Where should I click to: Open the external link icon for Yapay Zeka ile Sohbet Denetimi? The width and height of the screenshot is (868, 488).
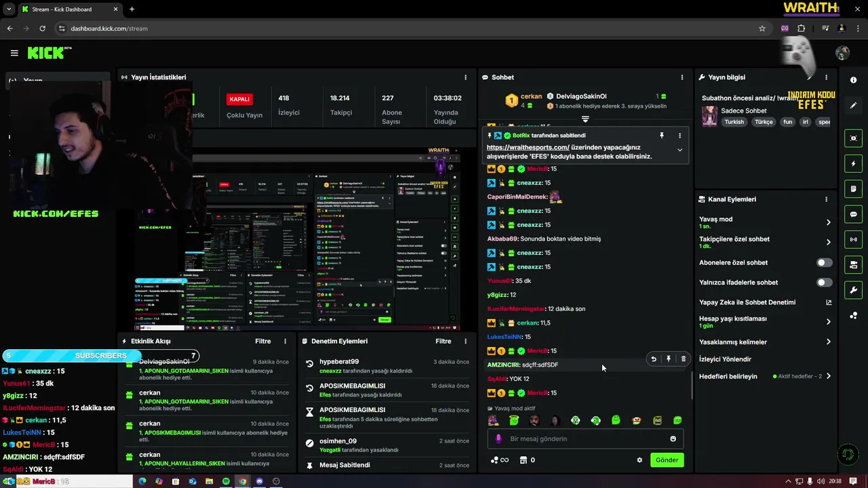pyautogui.click(x=829, y=302)
